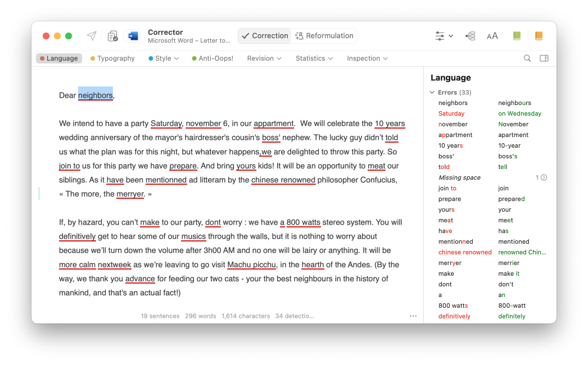588x365 pixels.
Task: Click the underlined word 'merryer' in the text
Action: tap(130, 194)
